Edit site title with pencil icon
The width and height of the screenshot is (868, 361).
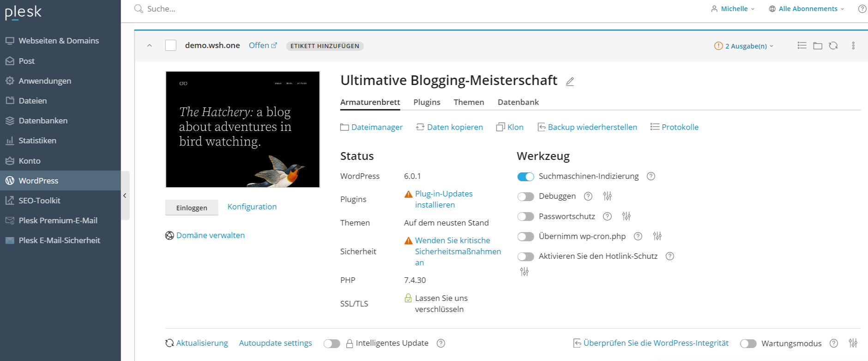[x=570, y=81]
